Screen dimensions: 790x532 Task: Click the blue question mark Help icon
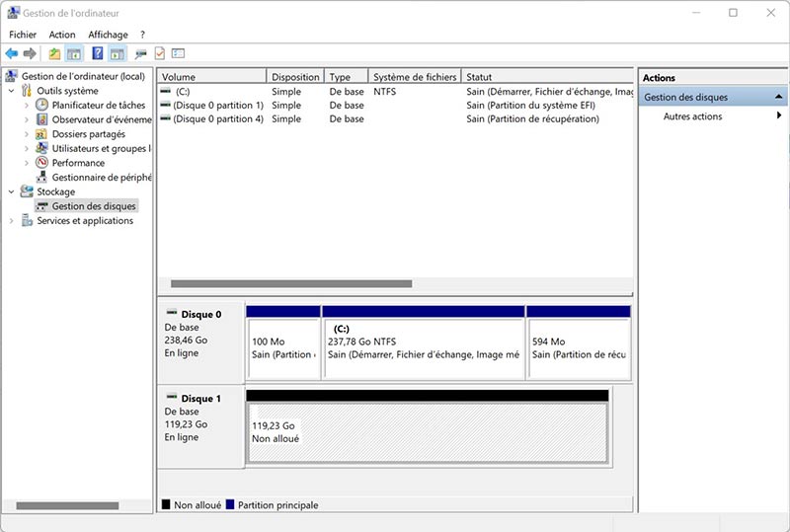(x=98, y=53)
